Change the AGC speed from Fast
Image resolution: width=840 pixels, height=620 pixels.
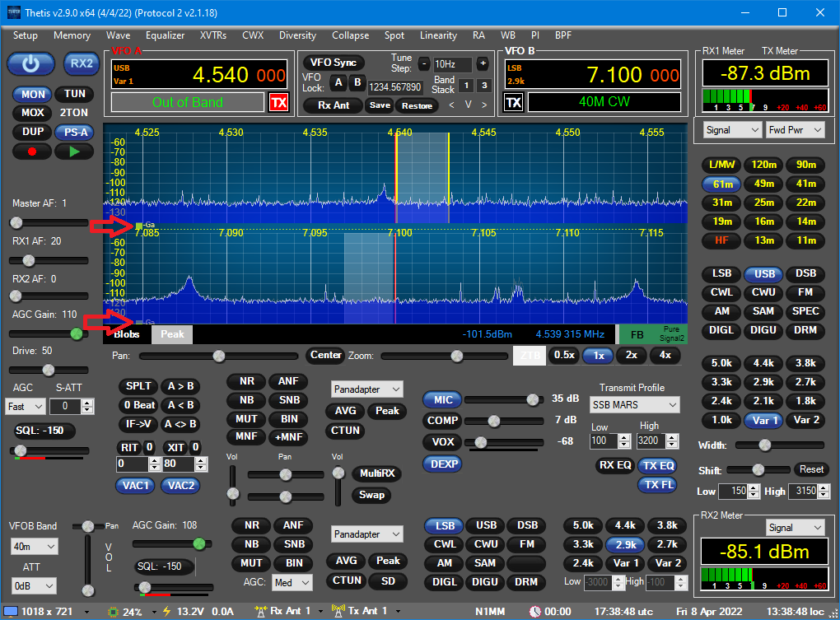point(25,406)
